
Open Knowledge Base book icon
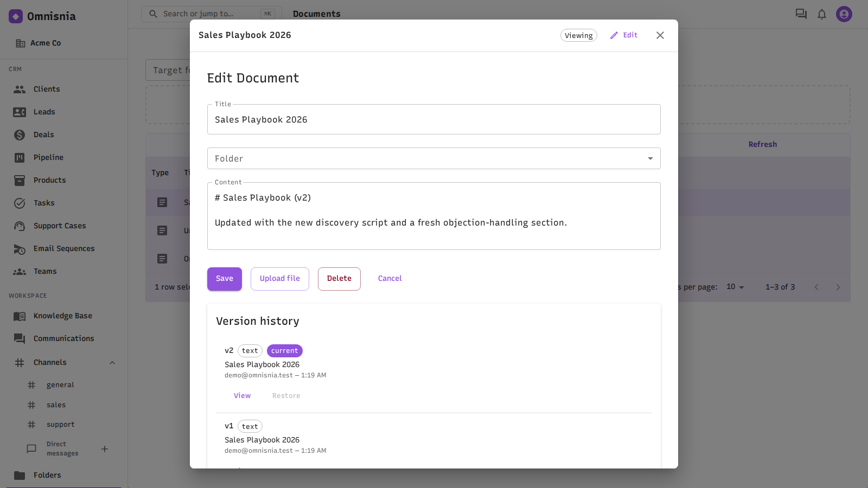[x=20, y=316]
